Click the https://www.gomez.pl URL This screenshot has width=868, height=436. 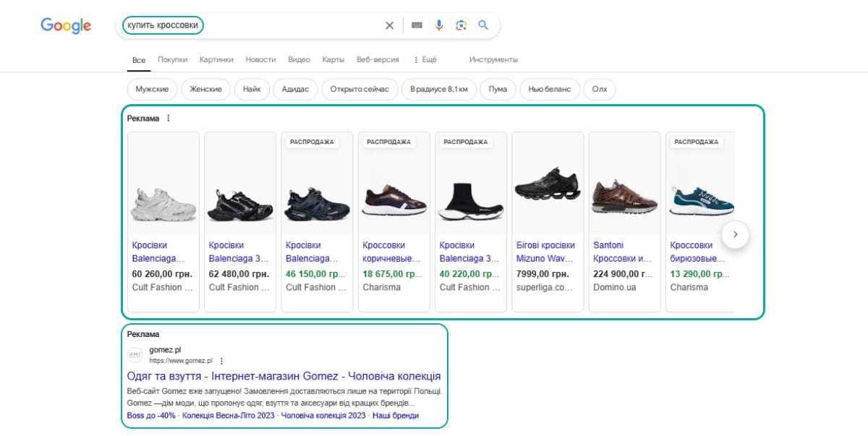(x=181, y=361)
